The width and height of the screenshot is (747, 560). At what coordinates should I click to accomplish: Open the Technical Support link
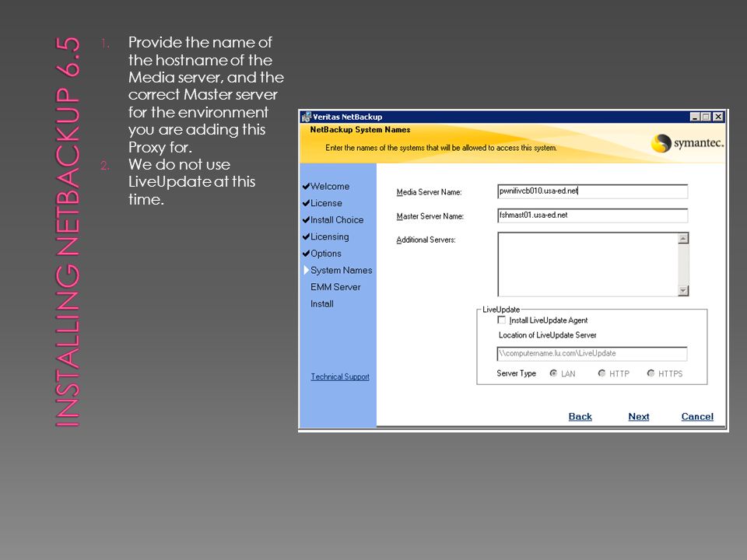tap(340, 376)
